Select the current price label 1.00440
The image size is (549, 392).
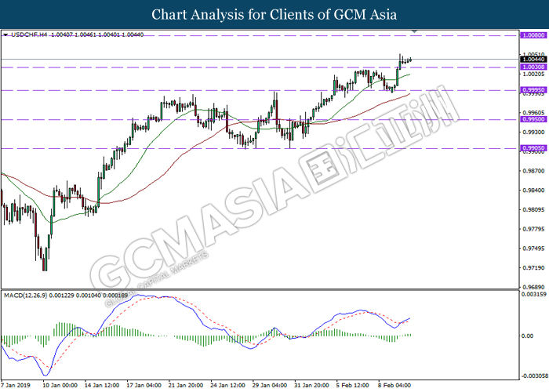[x=534, y=60]
